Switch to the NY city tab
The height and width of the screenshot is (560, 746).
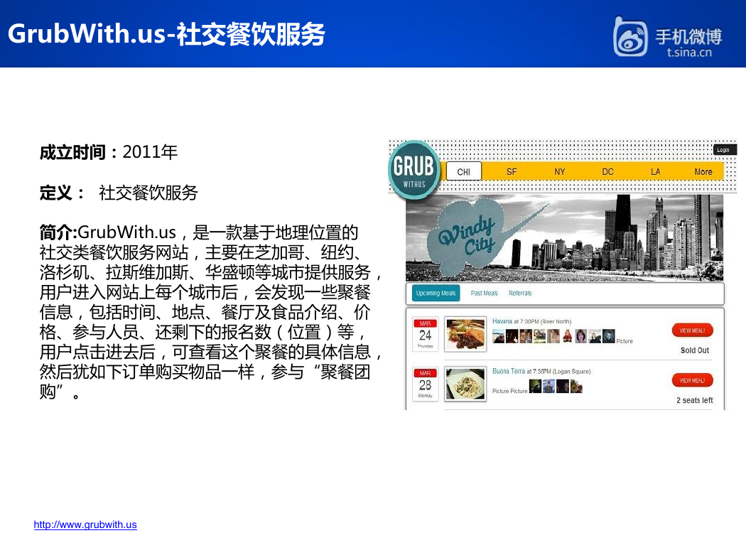(x=560, y=172)
